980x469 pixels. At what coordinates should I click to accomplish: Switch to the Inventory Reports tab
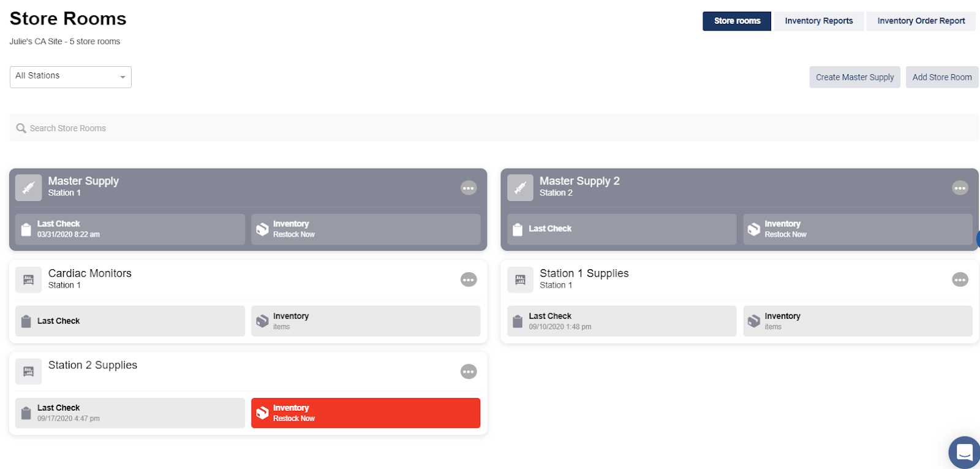click(818, 21)
